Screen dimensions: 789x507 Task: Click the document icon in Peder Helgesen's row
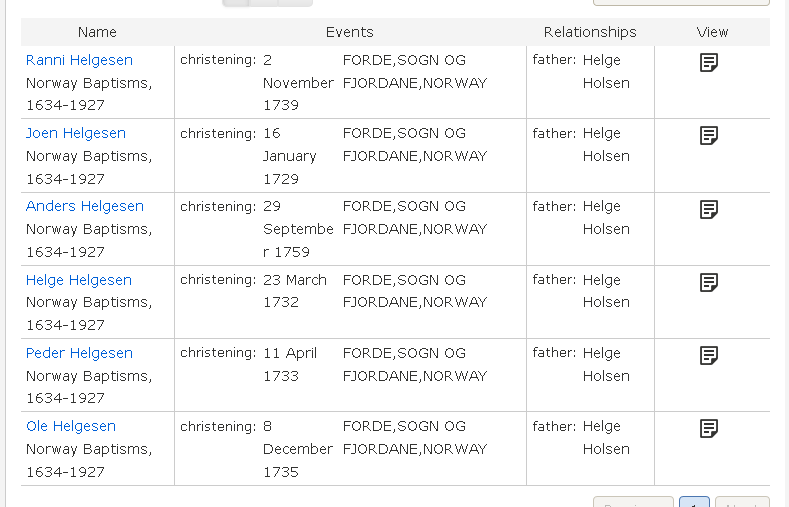[709, 356]
